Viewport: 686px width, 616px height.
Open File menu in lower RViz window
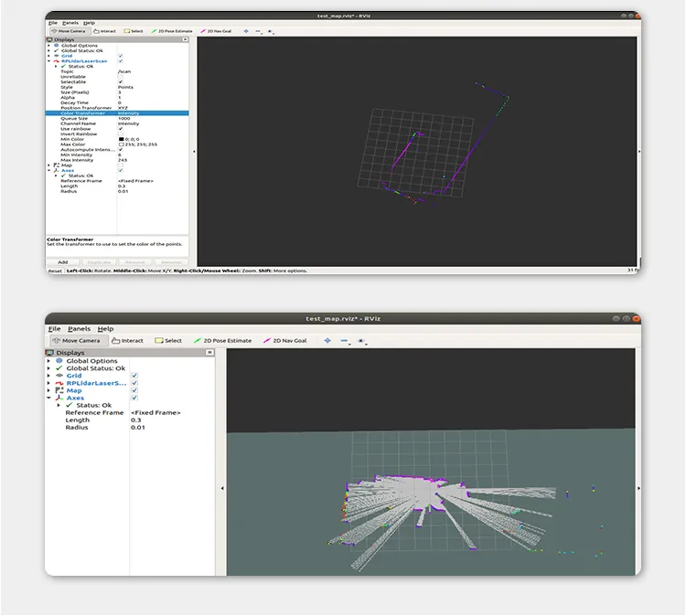pos(54,328)
